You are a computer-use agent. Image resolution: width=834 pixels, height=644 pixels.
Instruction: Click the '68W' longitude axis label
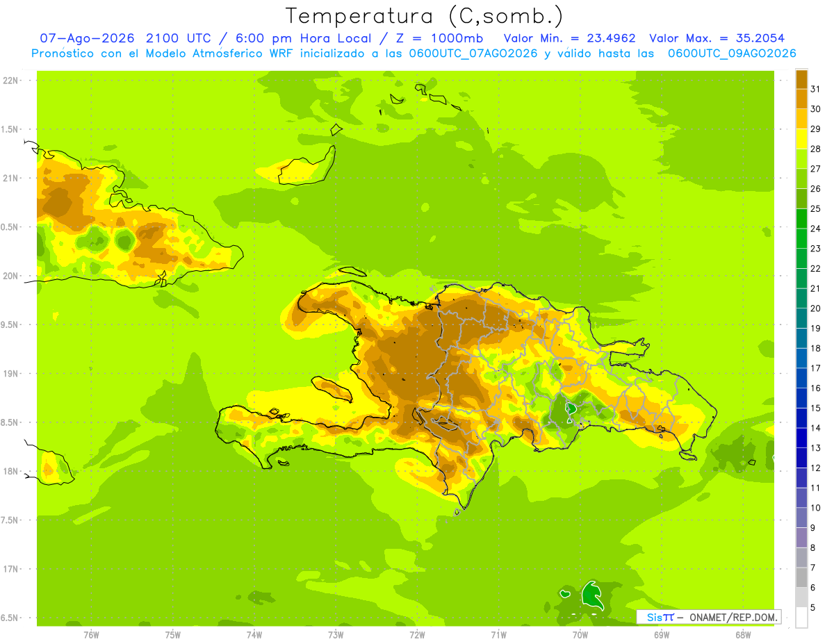[x=743, y=635]
